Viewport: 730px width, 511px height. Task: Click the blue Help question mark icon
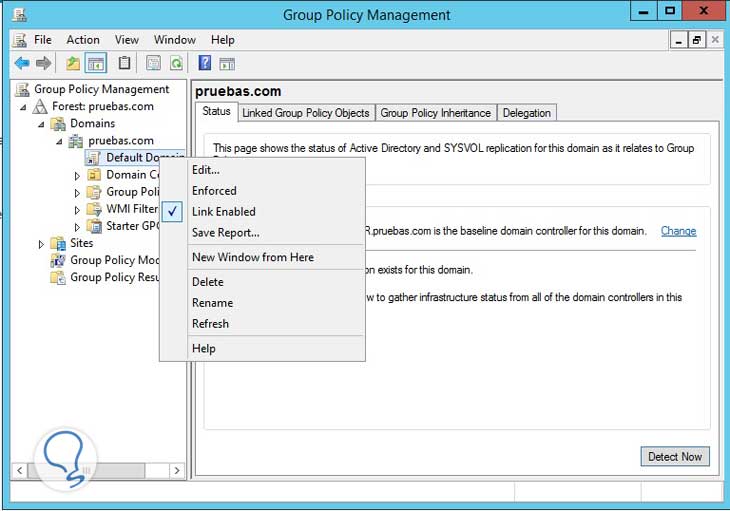coord(205,62)
